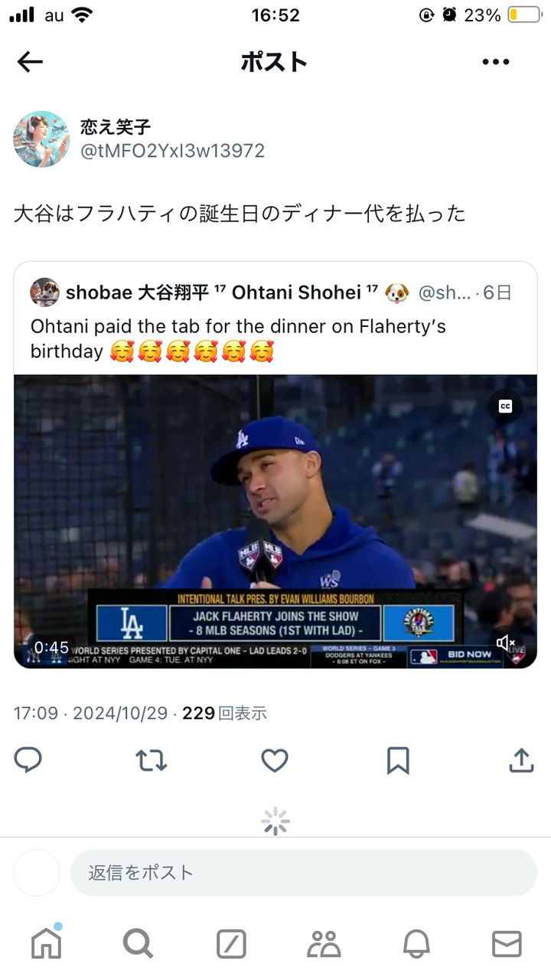Play the Jack Flaherty interview video

(275, 521)
